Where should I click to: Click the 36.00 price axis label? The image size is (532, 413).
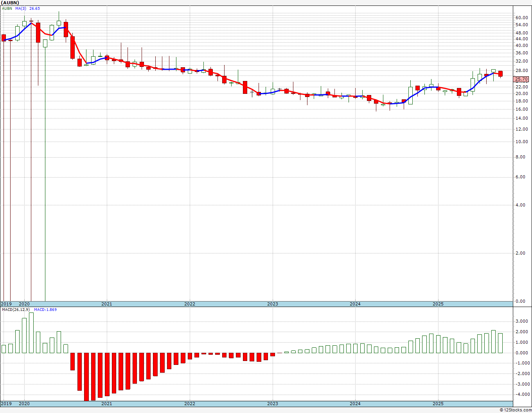[x=521, y=53]
